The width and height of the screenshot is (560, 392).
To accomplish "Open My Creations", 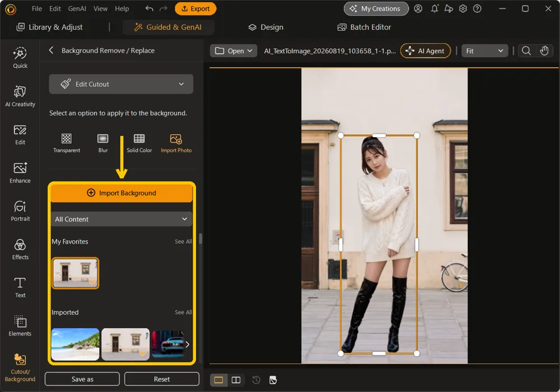I will (x=376, y=8).
